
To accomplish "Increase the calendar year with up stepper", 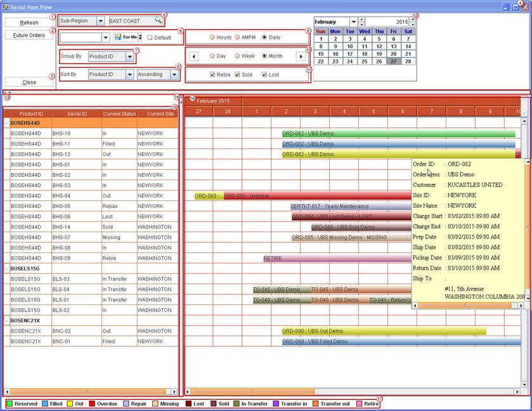I will [413, 20].
